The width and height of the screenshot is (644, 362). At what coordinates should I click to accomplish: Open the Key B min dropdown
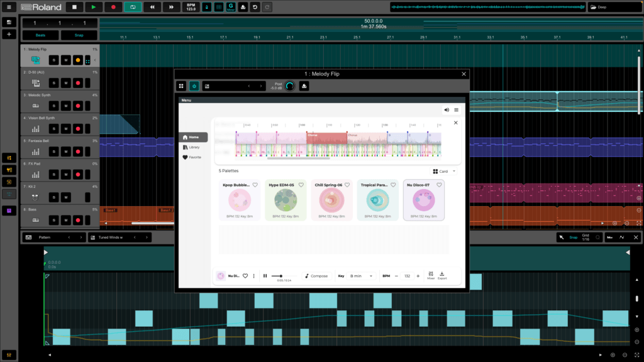click(360, 276)
